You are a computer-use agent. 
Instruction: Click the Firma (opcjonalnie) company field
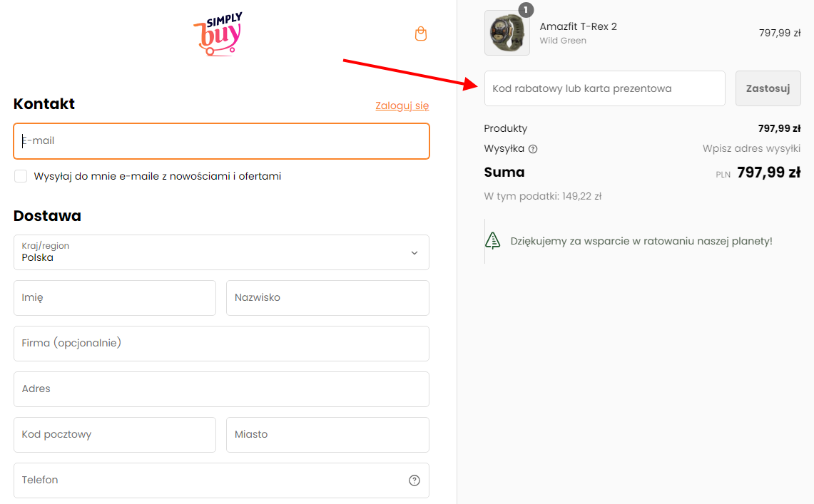[222, 344]
